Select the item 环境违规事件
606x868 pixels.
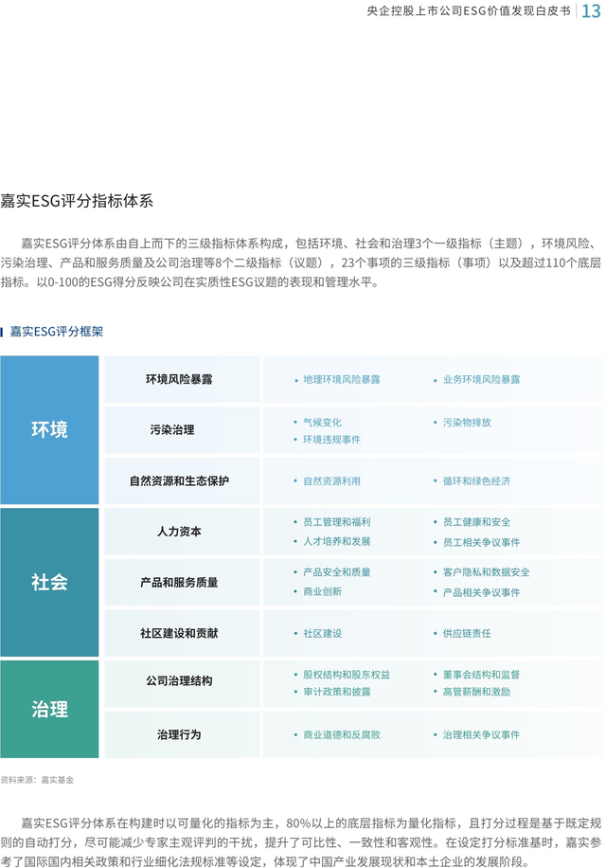(x=331, y=440)
